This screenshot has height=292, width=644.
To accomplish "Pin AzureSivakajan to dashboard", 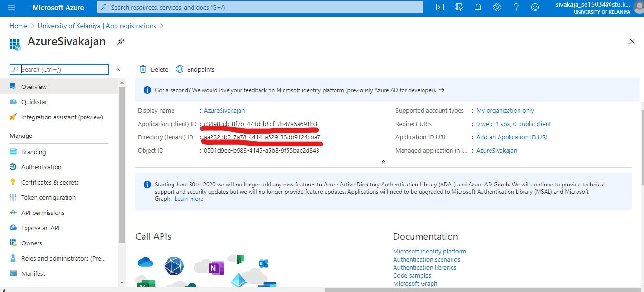I will click(121, 41).
